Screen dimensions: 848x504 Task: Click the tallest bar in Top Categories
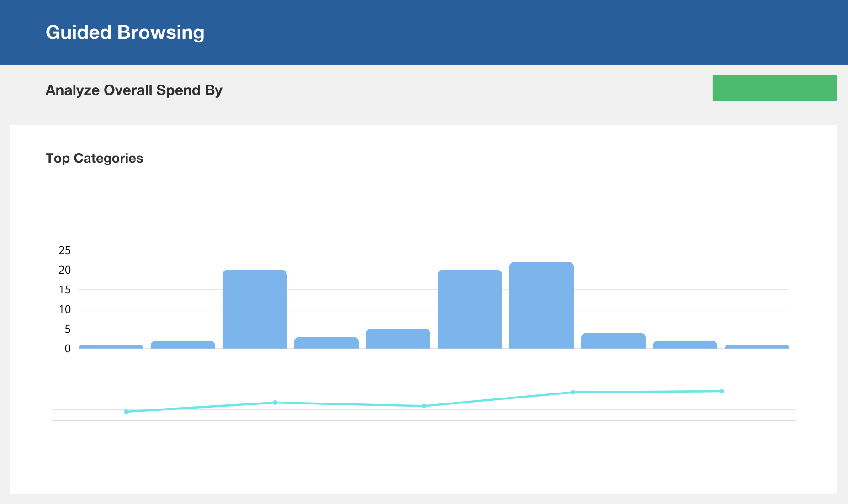[x=541, y=305]
